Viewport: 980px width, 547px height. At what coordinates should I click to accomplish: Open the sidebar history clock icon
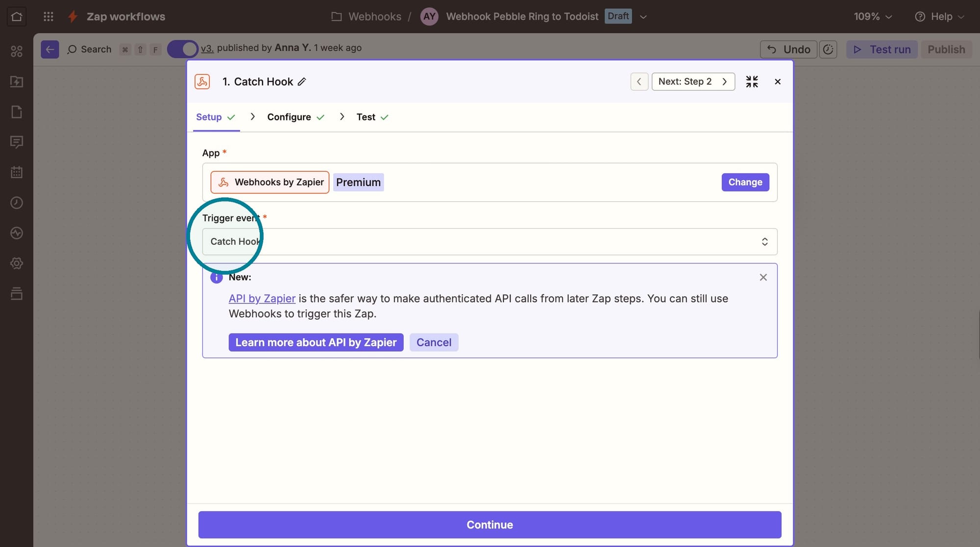[x=17, y=203]
